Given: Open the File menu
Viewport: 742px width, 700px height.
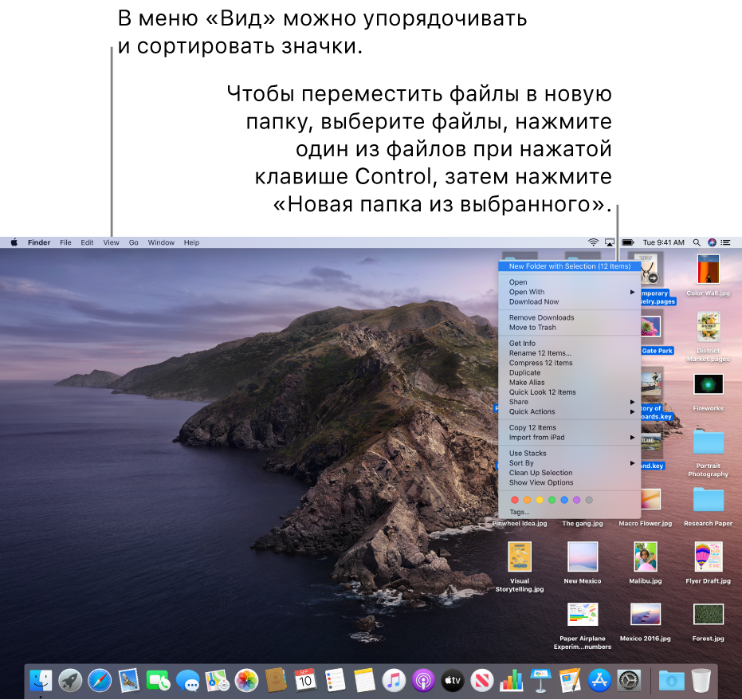Looking at the screenshot, I should tap(65, 242).
